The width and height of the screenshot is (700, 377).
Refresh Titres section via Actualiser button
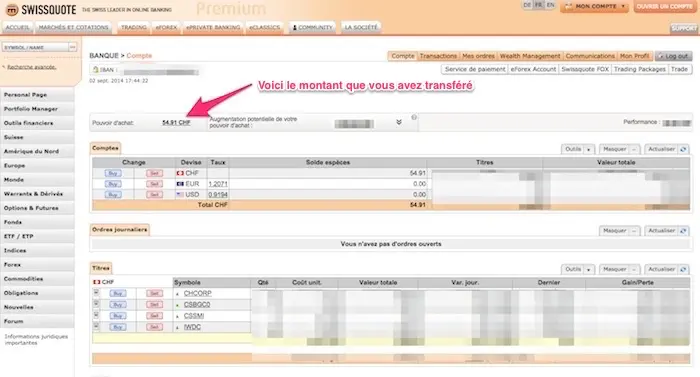coord(667,269)
